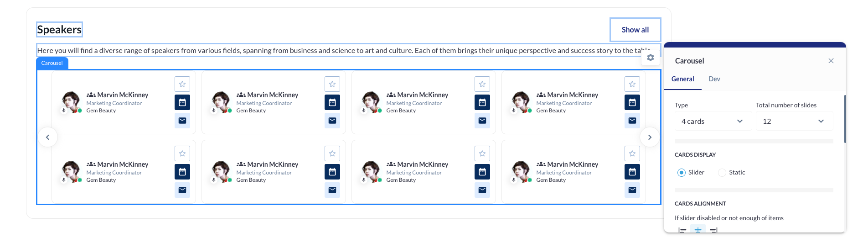
Task: Open calendar on third top-row speaker card
Action: click(482, 102)
